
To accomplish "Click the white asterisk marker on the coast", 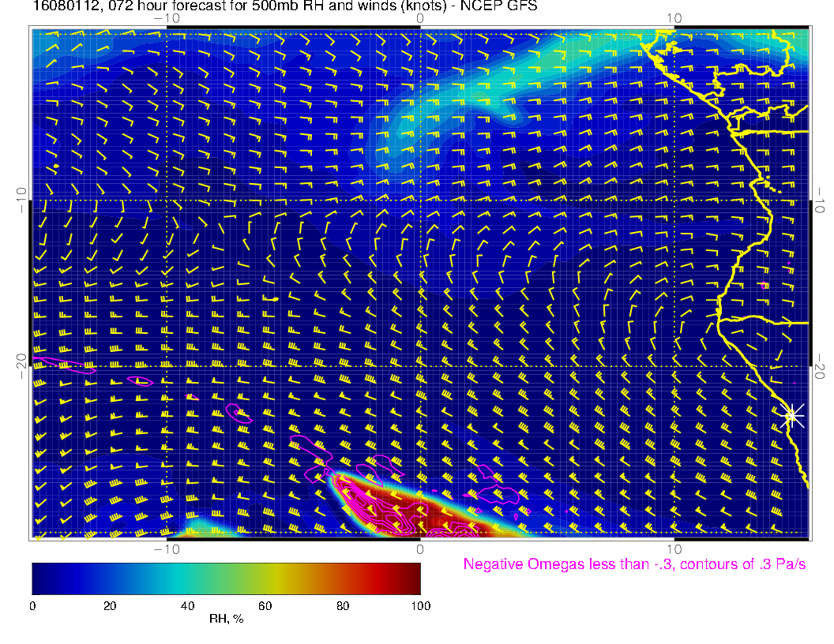I will pyautogui.click(x=792, y=415).
